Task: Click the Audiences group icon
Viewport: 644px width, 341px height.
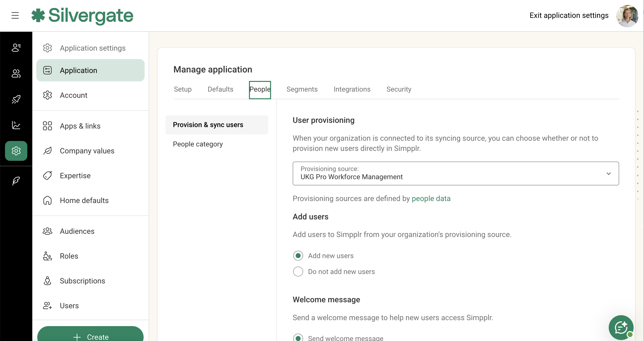Action: click(47, 231)
